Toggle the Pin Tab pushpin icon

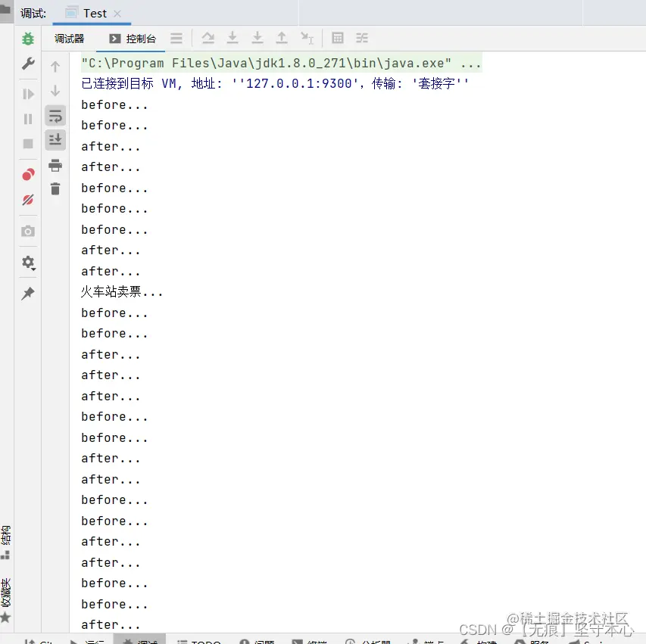click(28, 294)
